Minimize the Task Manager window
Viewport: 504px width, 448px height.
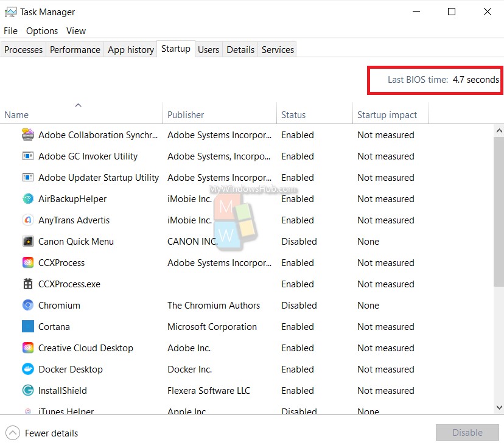pyautogui.click(x=416, y=12)
